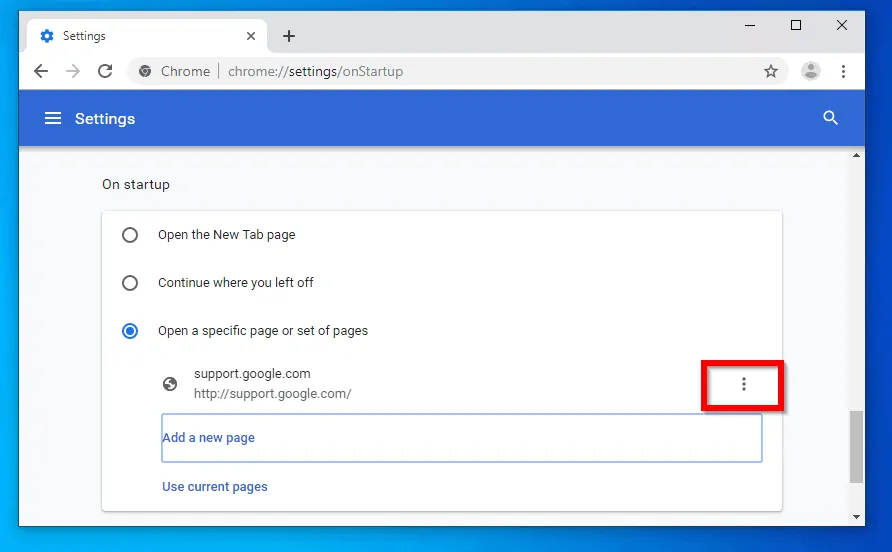
Task: Select Continue where you left off
Action: [x=130, y=283]
